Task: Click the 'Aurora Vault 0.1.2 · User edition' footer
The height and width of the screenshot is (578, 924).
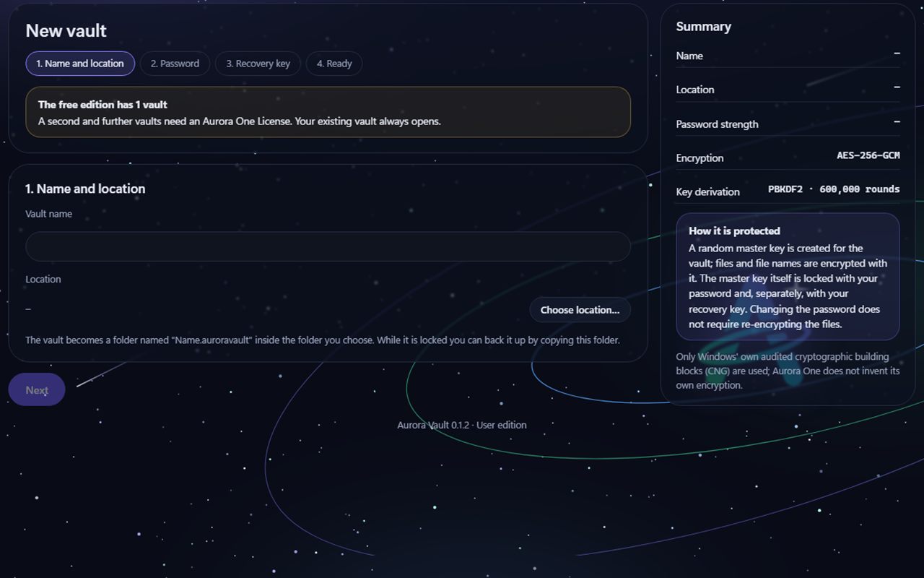Action: [462, 425]
